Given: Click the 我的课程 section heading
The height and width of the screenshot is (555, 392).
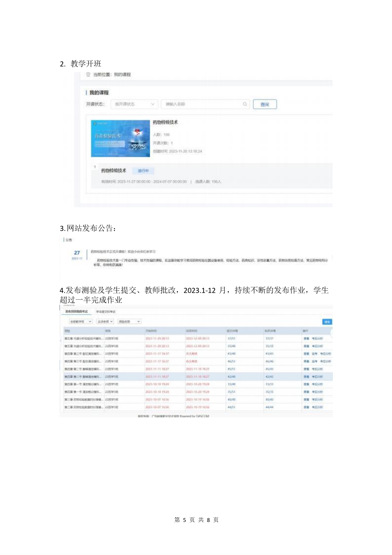Looking at the screenshot, I should click(99, 92).
